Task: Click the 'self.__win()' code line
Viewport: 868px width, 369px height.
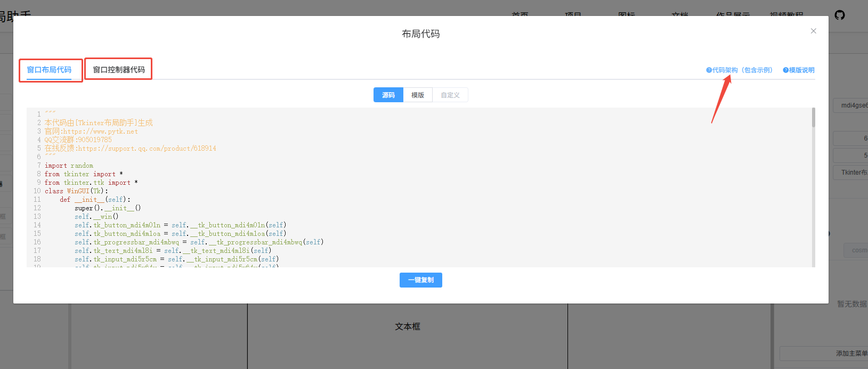Action: (96, 217)
